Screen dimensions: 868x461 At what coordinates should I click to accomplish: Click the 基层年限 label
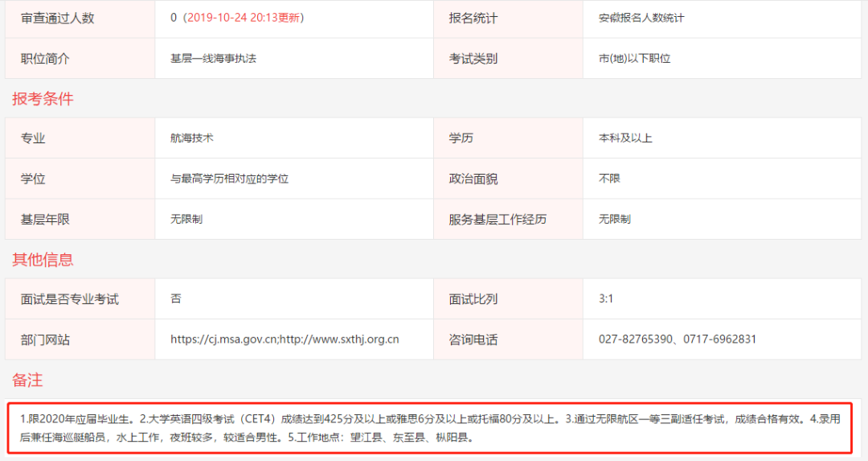pyautogui.click(x=45, y=220)
